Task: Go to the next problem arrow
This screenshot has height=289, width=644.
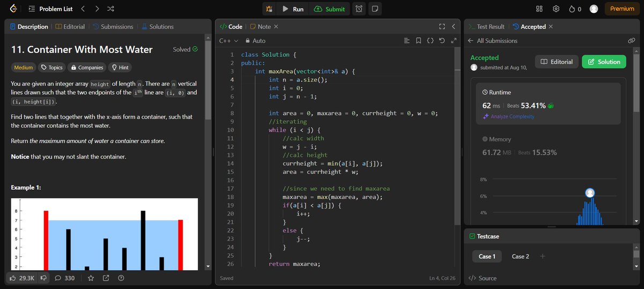Action: 97,9
